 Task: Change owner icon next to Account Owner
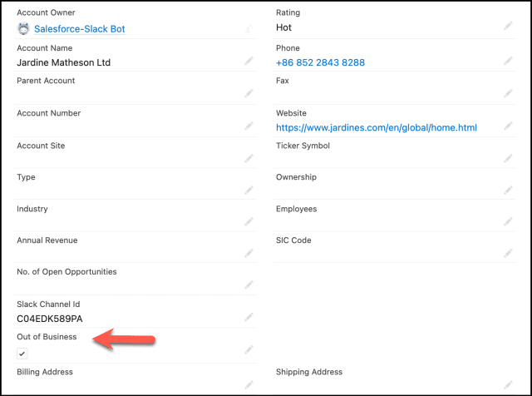tap(248, 29)
